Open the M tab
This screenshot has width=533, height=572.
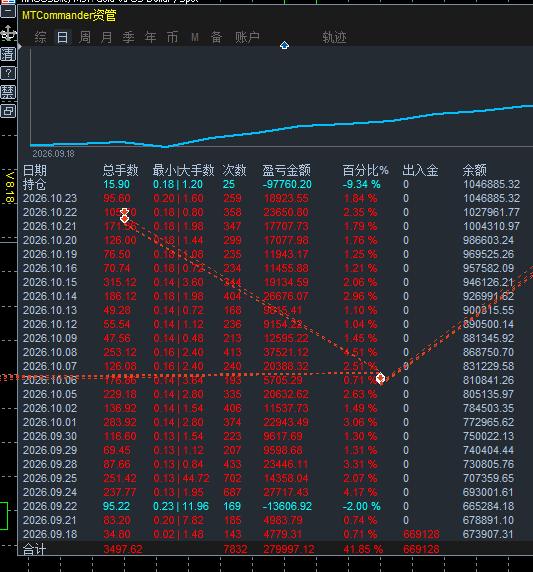point(195,37)
